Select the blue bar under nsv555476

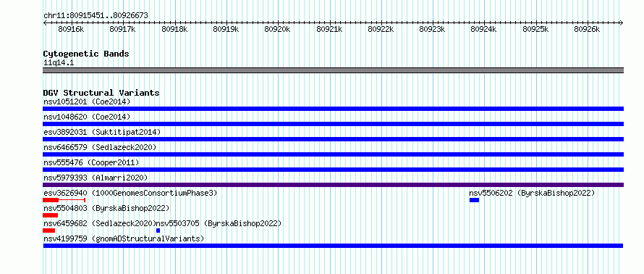point(333,170)
